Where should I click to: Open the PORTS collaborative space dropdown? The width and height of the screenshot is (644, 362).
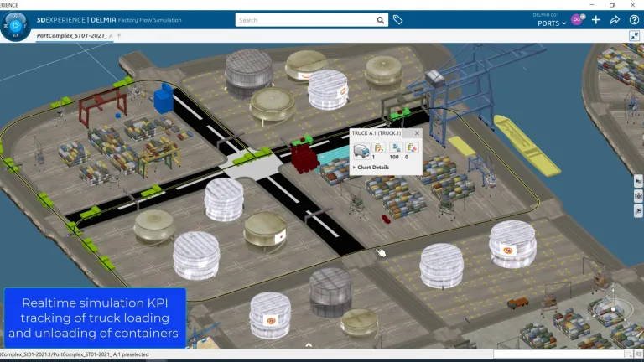552,23
